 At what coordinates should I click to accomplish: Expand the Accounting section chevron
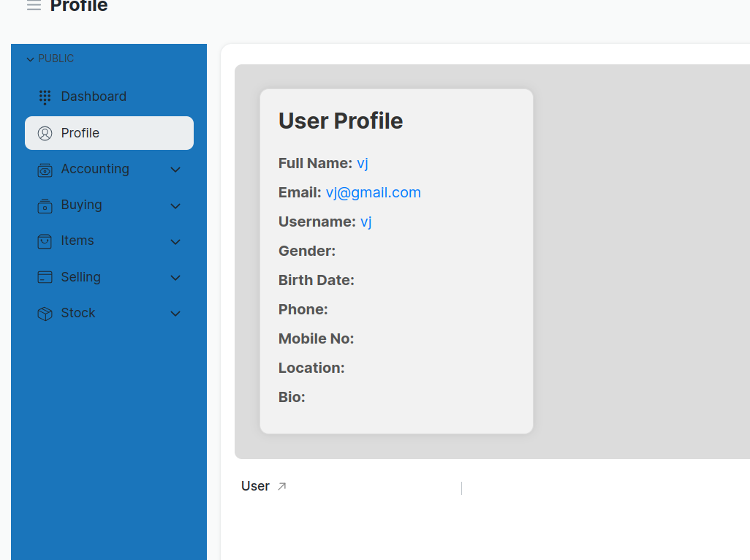175,170
